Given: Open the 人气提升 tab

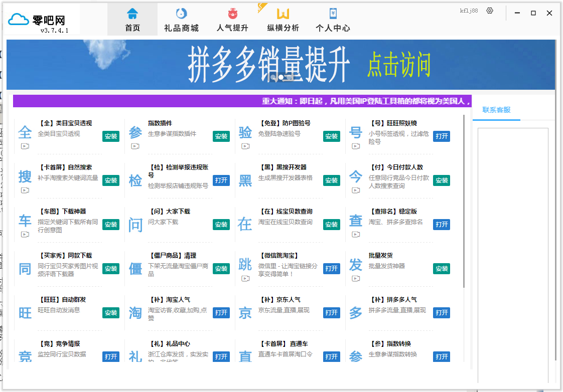Looking at the screenshot, I should tap(232, 20).
